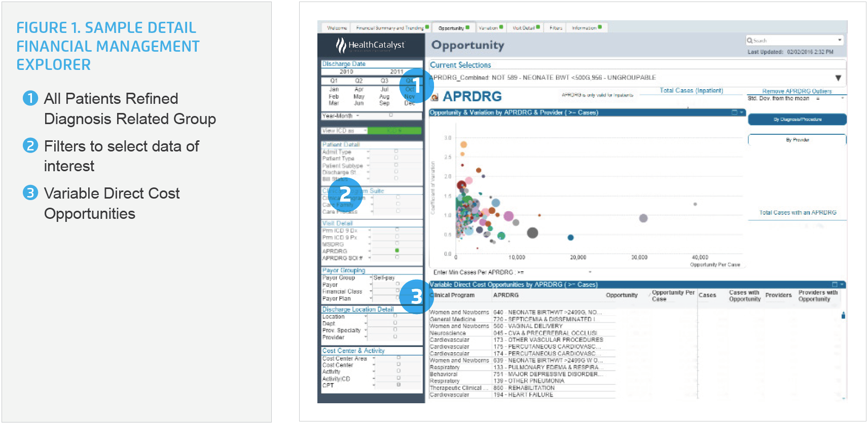868x423 pixels.
Task: Click the HealthCatalyst logo
Action: pos(371,45)
